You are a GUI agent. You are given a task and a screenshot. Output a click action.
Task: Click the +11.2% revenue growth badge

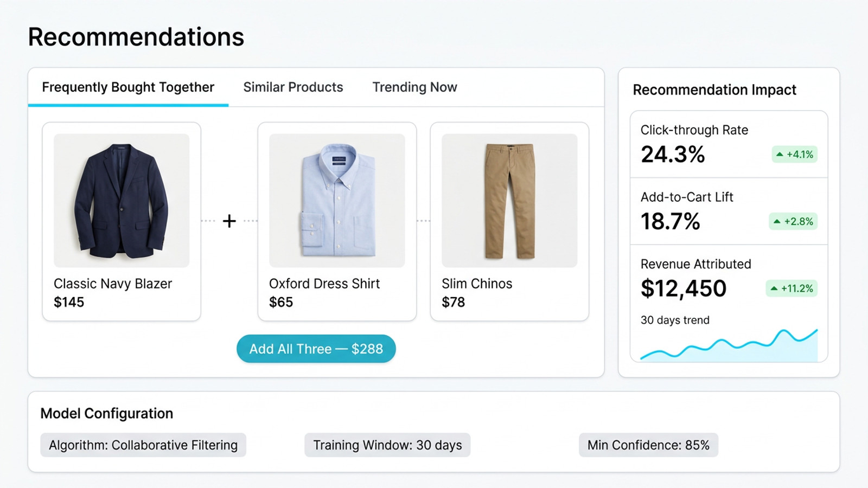(x=791, y=288)
